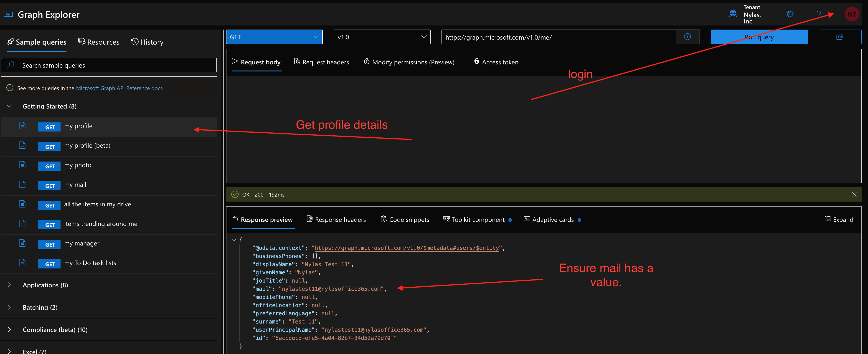
Task: Click the info icon beside See more queries
Action: pos(10,88)
